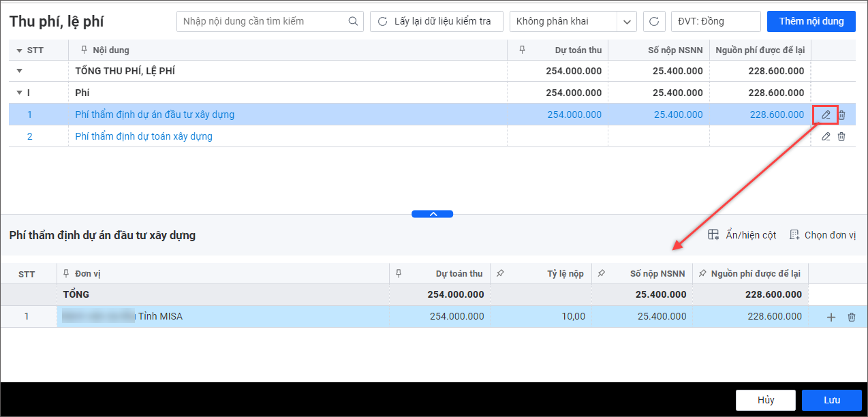Toggle pin on 'Nội dung' column header

84,50
